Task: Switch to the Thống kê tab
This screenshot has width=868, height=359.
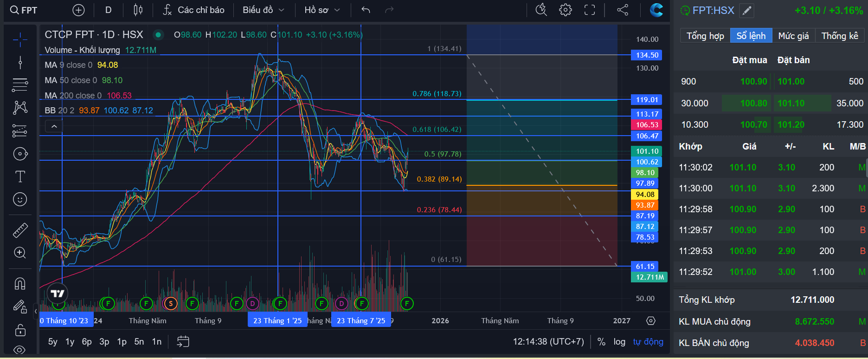Action: pos(840,36)
